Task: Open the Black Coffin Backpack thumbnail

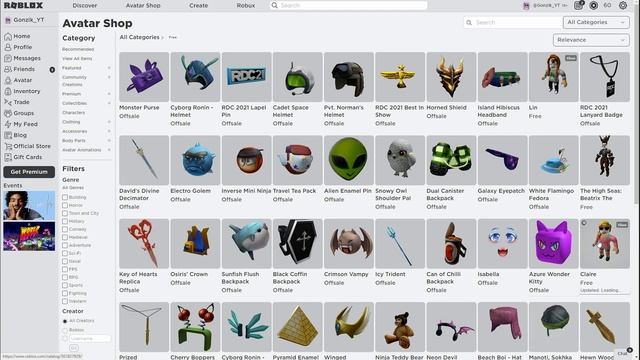Action: click(x=298, y=244)
